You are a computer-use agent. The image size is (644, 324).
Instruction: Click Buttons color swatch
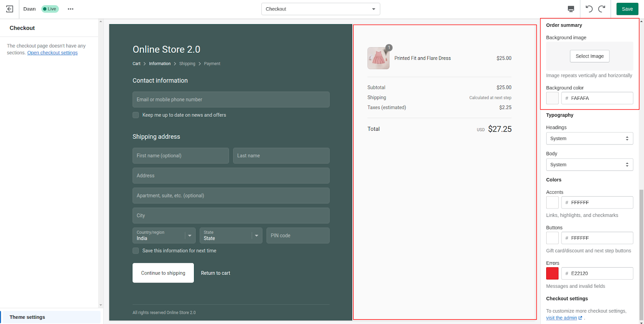(x=552, y=238)
